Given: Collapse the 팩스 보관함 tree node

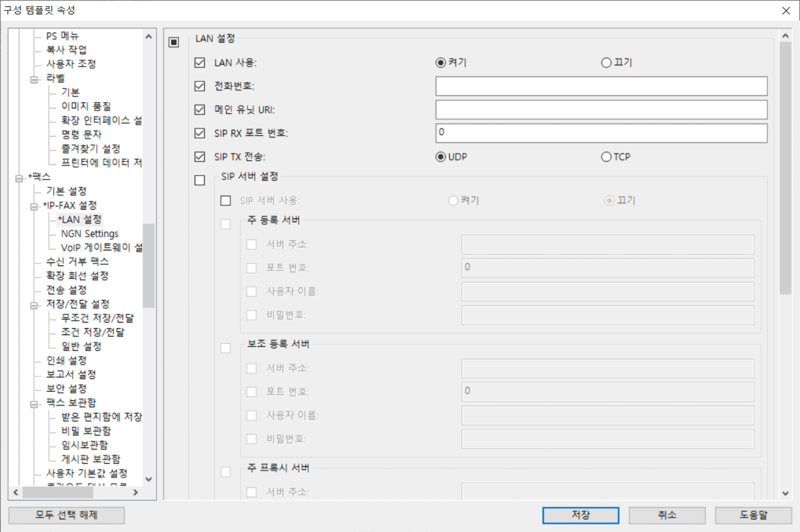Looking at the screenshot, I should click(34, 404).
